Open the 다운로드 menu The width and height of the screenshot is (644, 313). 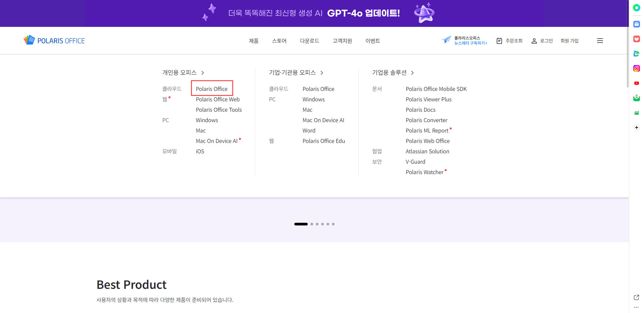[309, 41]
